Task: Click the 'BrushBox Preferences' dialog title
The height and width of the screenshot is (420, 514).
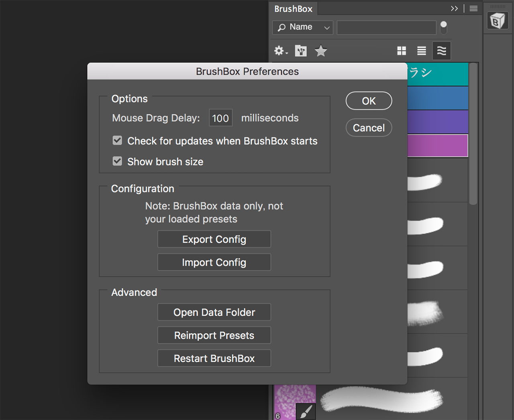Action: [247, 71]
